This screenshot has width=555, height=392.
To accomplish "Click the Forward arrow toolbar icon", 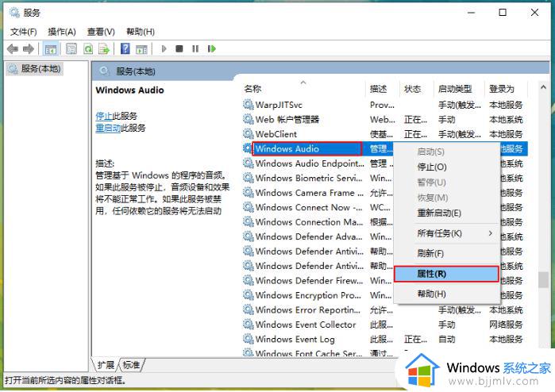I will pos(29,49).
